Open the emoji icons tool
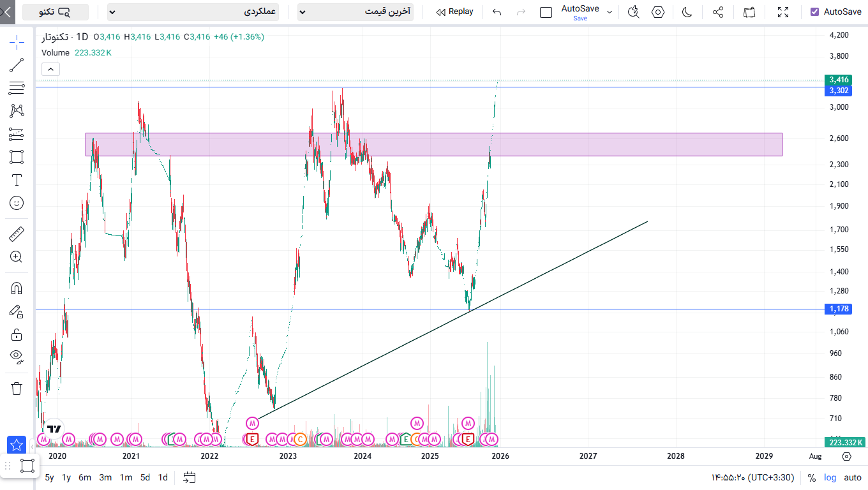 point(17,203)
